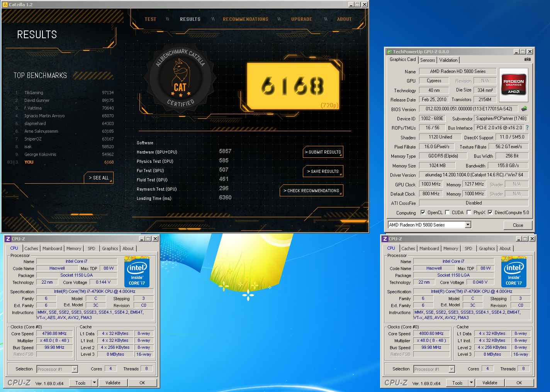Click the Tools button in left CPU-Z
This screenshot has width=550, height=392.
[x=80, y=383]
